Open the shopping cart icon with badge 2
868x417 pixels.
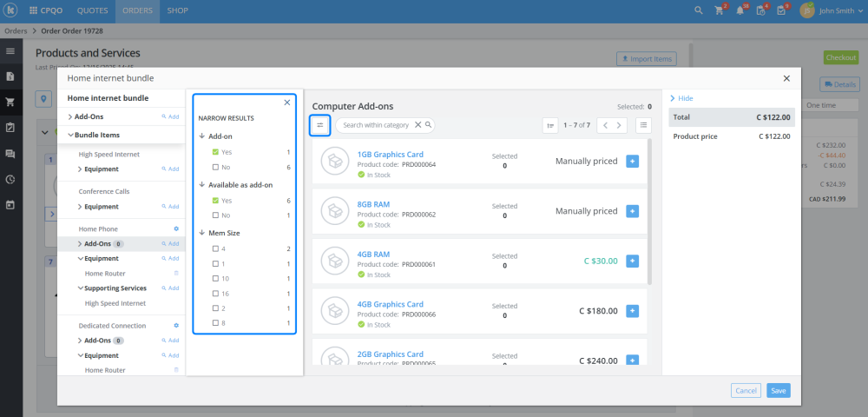(719, 10)
